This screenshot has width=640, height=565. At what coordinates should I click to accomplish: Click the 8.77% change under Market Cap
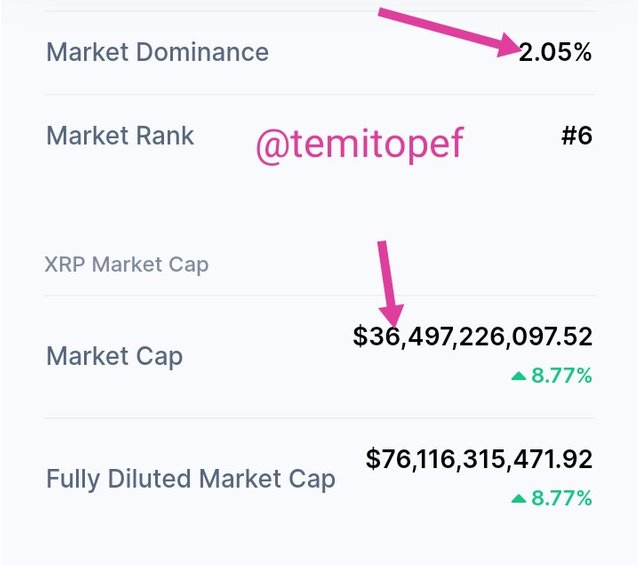[x=562, y=376]
